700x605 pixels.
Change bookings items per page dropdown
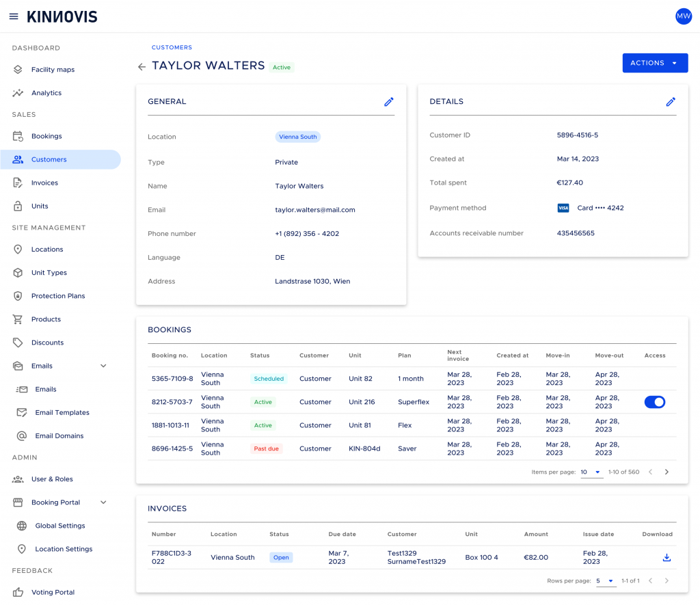click(591, 472)
